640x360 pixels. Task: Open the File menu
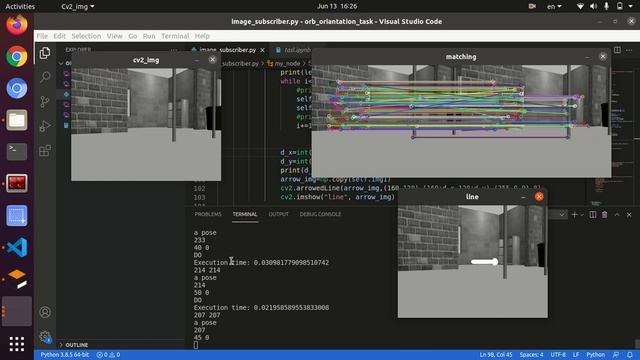(42, 36)
